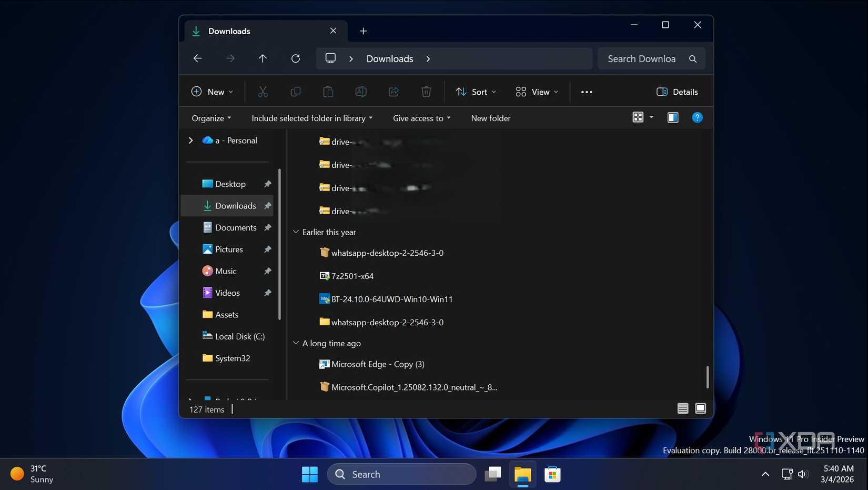
Task: Open the See more ellipsis menu
Action: point(587,92)
